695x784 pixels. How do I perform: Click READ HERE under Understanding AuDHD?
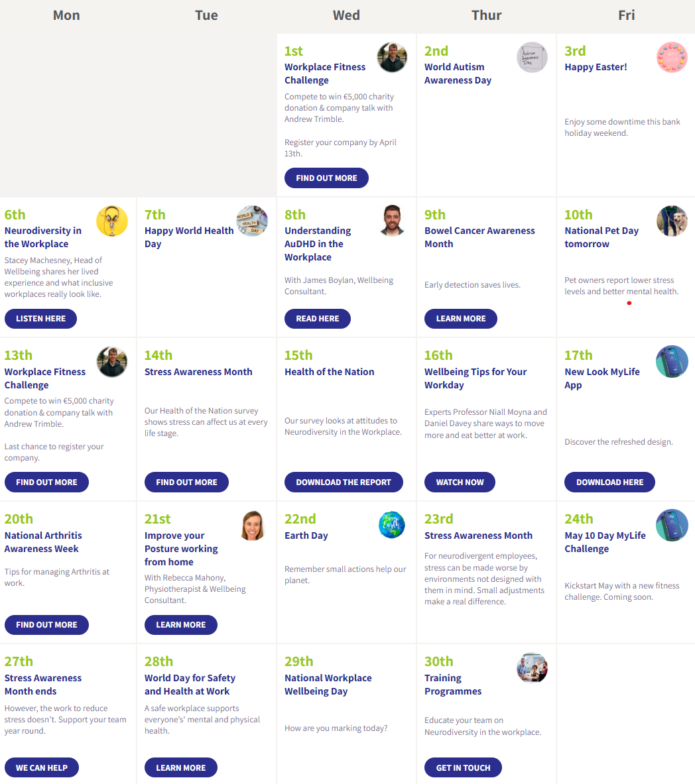pos(317,319)
